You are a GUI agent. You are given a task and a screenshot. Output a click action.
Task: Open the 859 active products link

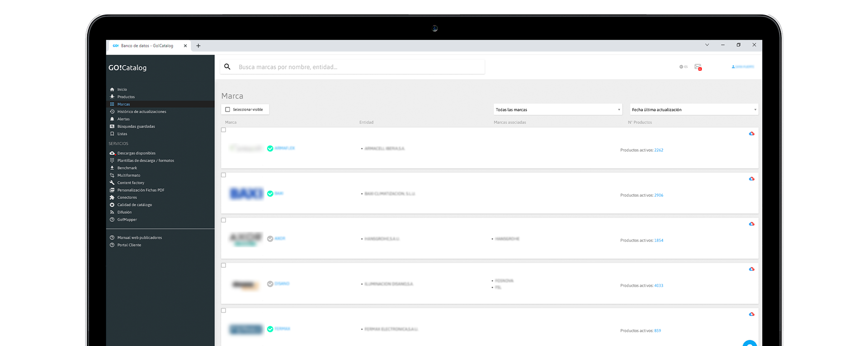click(x=658, y=331)
